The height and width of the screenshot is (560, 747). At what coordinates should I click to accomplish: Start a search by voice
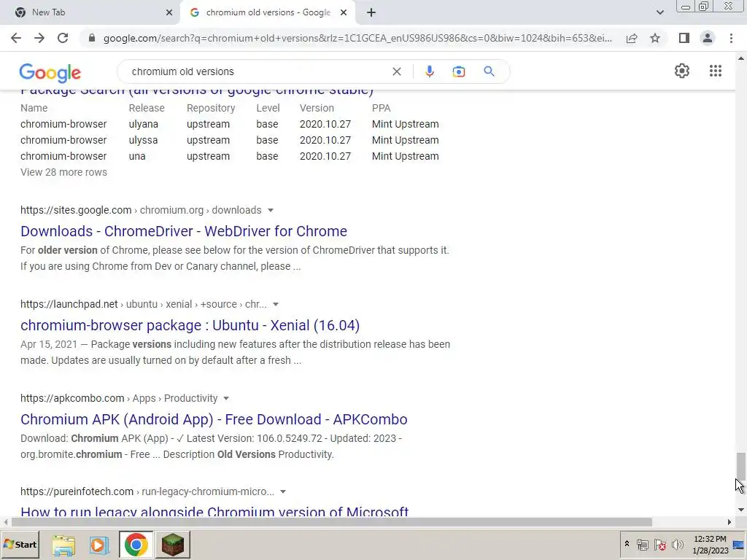click(x=429, y=71)
